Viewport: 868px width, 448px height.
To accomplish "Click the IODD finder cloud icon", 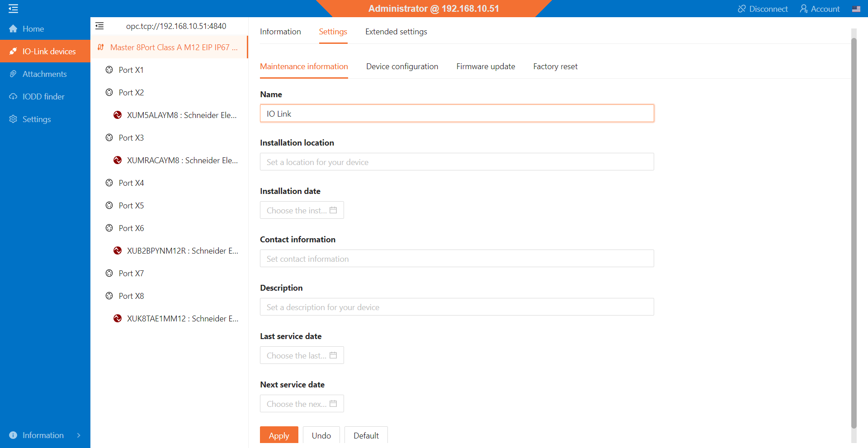I will pyautogui.click(x=13, y=97).
